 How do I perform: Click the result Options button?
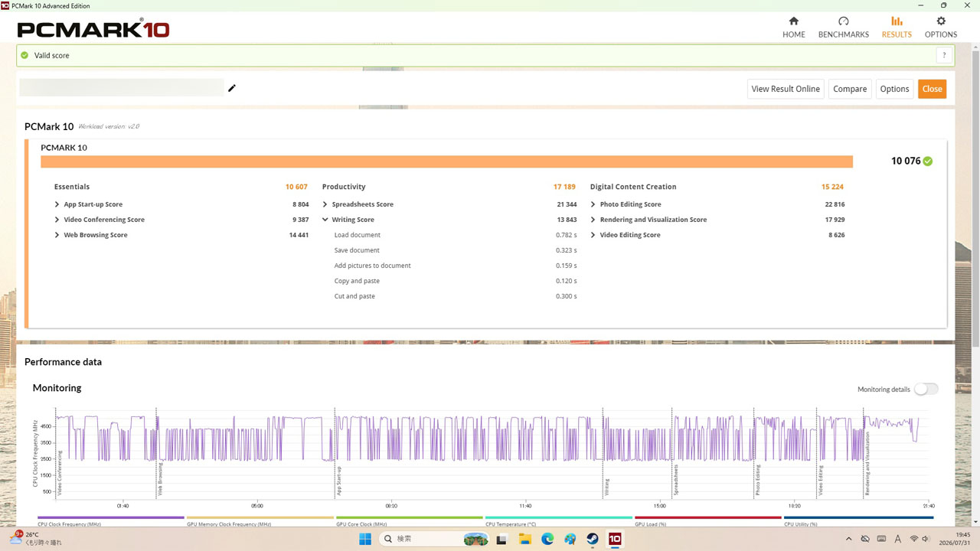[x=894, y=89]
